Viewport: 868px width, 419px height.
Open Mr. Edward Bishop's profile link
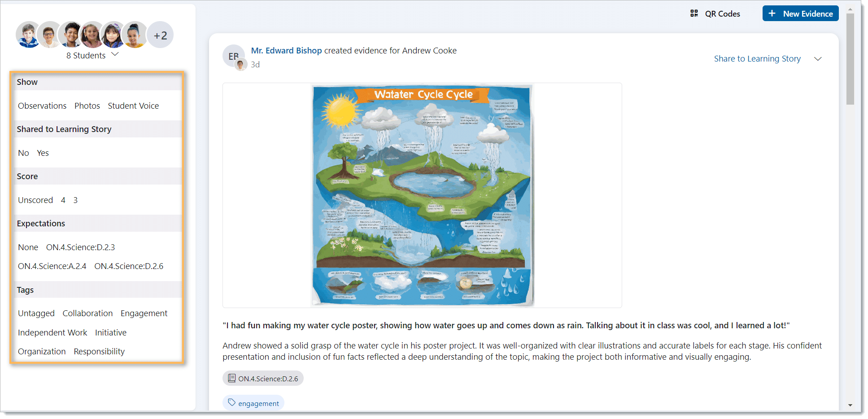[286, 51]
